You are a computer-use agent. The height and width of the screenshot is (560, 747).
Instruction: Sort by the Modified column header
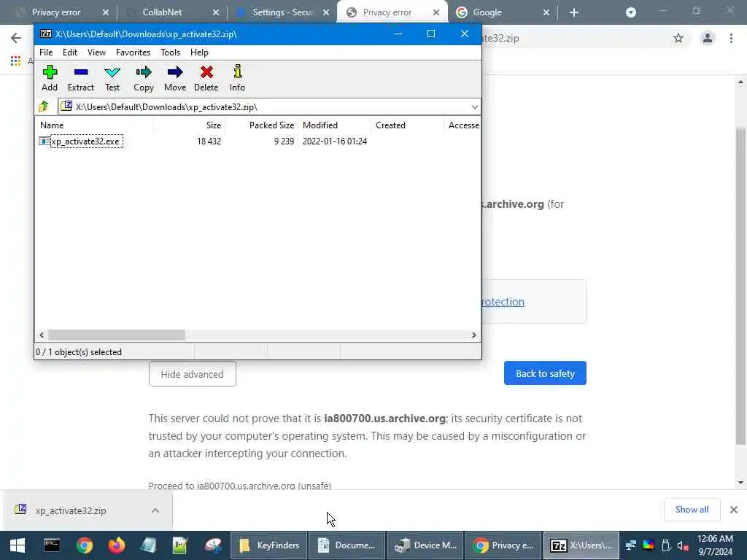334,125
